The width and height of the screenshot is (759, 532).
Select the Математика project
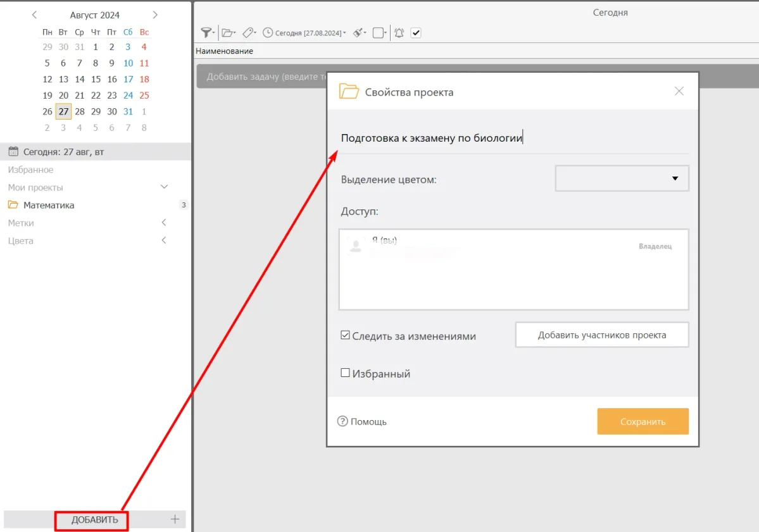(49, 205)
